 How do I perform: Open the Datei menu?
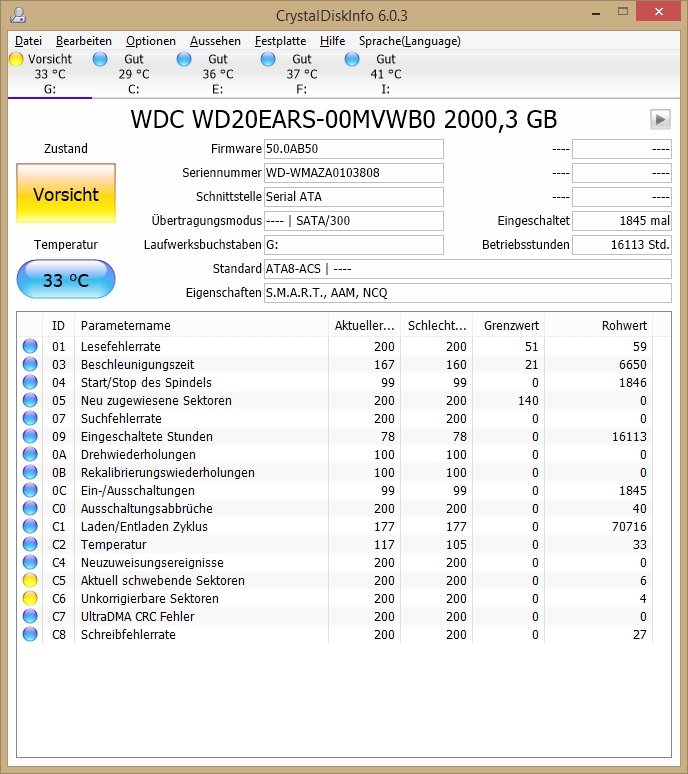pyautogui.click(x=28, y=41)
